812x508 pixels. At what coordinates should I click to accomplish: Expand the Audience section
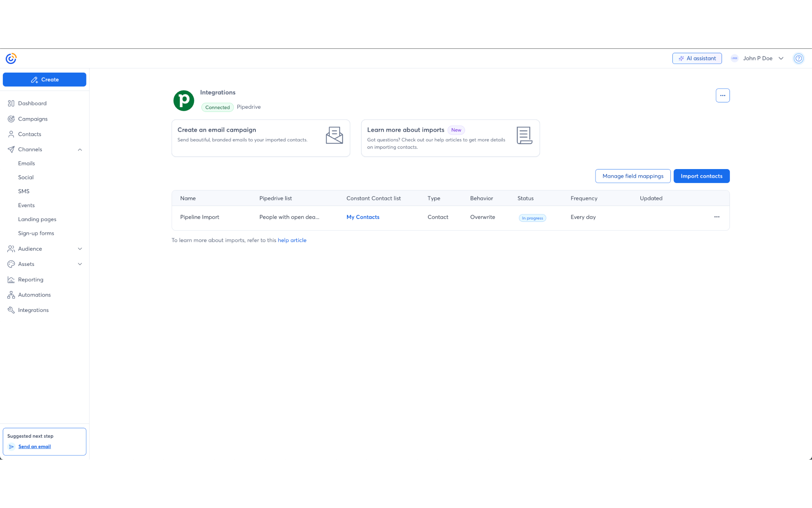coord(80,249)
